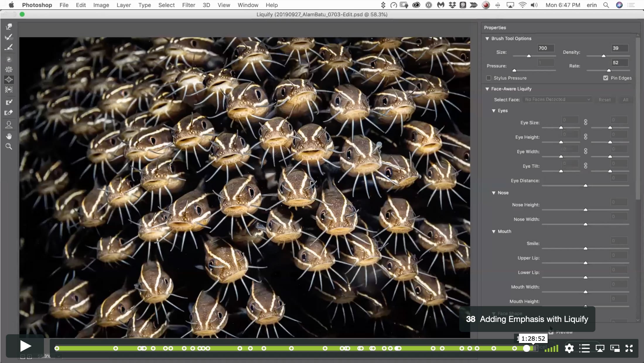This screenshot has height=363, width=644.
Task: Click the Eye Distance slider
Action: (585, 186)
